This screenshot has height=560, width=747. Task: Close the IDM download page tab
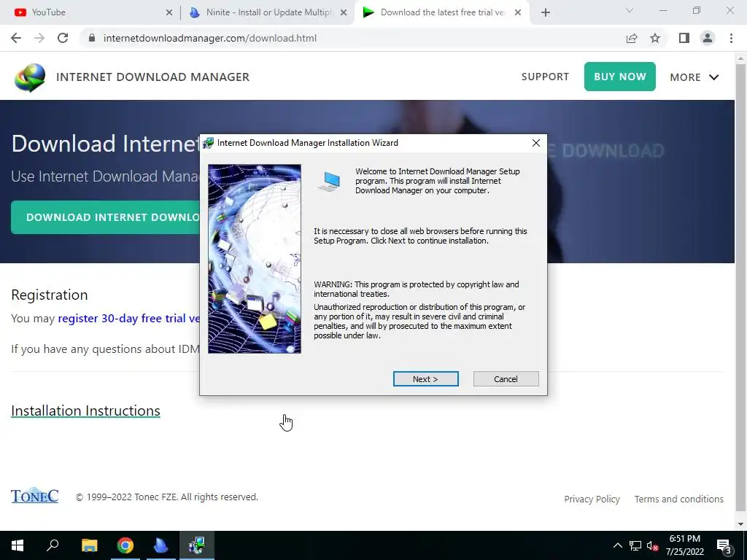click(518, 13)
